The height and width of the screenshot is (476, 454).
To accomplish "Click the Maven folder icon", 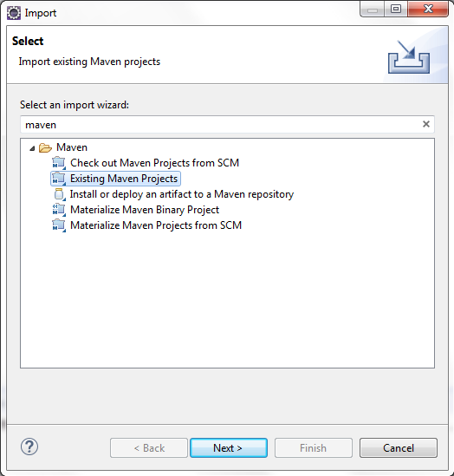I will click(46, 148).
